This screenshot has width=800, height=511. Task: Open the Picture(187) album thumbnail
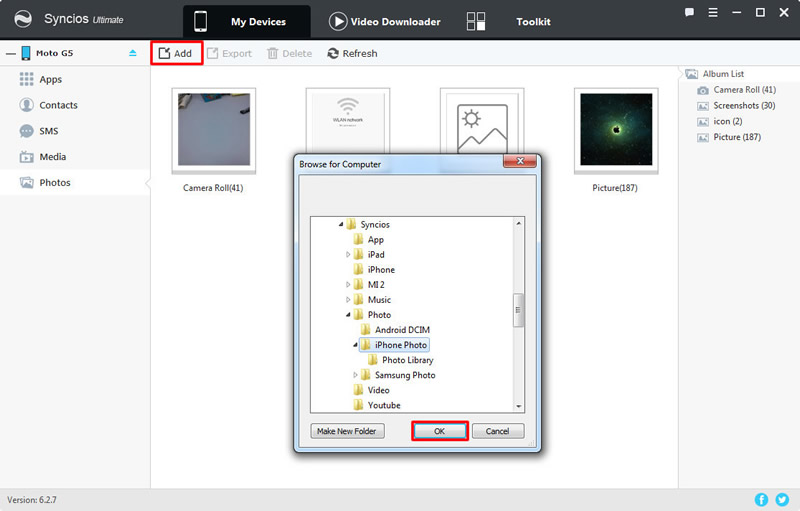(x=616, y=130)
